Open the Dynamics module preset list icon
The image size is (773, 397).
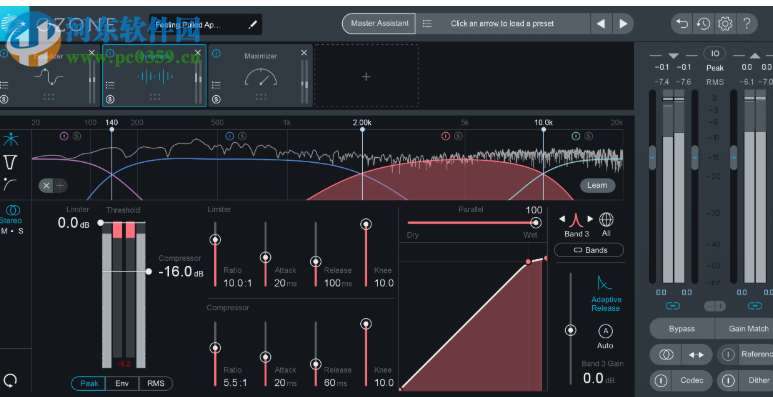click(110, 85)
